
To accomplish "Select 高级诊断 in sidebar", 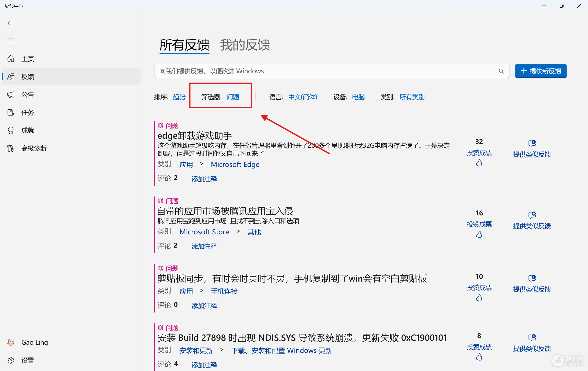I will [x=71, y=148].
